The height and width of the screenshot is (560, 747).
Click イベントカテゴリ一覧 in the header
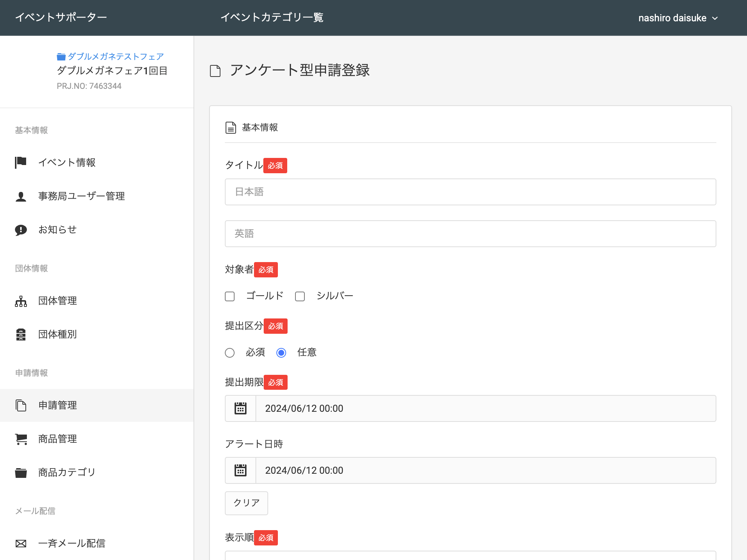click(272, 17)
